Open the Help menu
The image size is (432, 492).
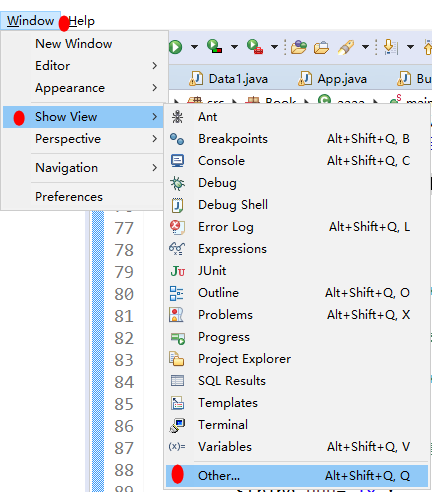(82, 21)
